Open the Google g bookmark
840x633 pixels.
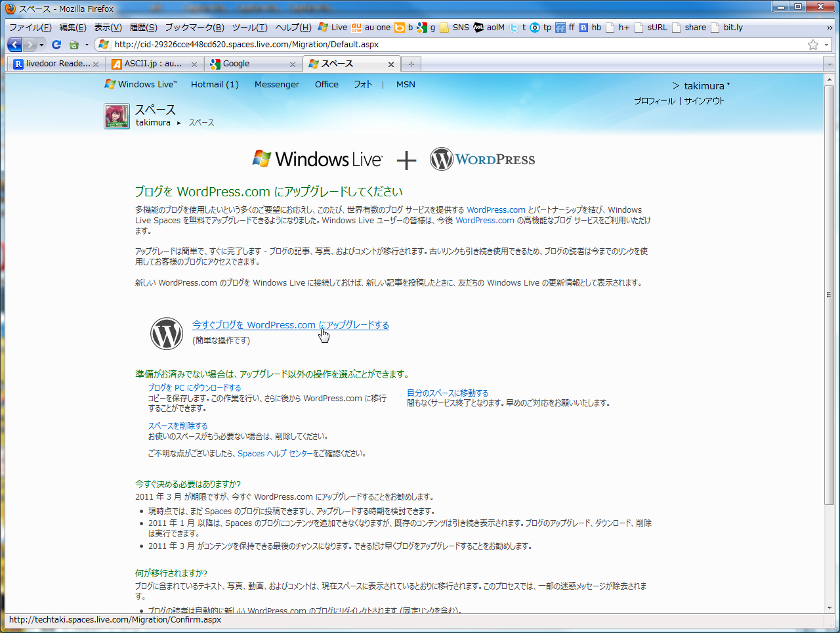tap(426, 28)
